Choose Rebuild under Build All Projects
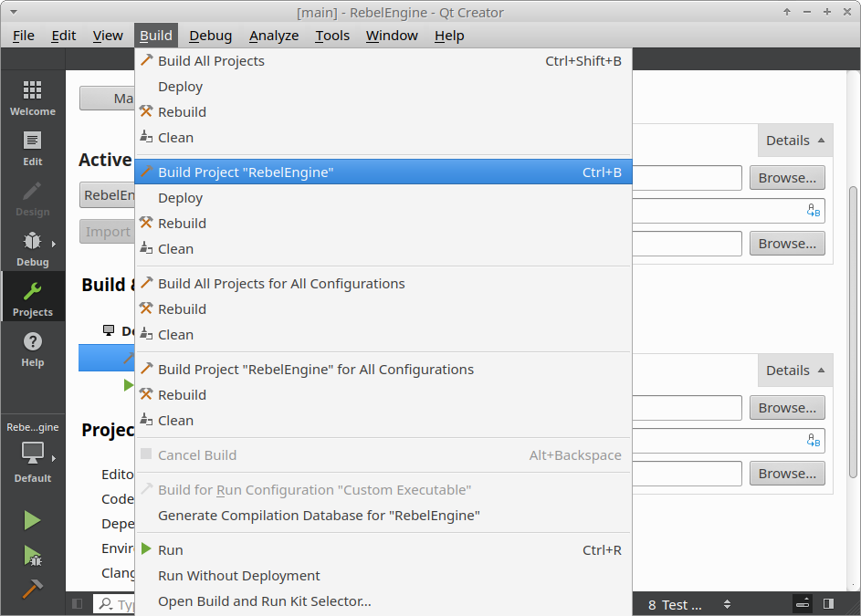 (383, 112)
